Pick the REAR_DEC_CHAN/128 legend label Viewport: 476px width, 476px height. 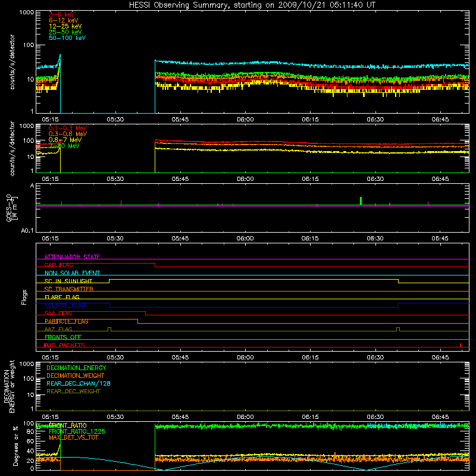(x=79, y=383)
